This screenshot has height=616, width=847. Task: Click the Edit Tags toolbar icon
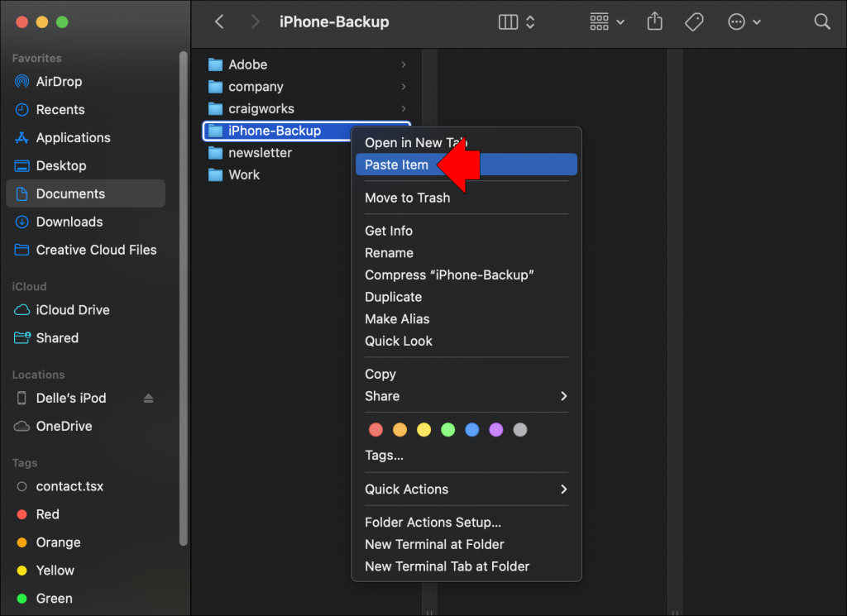694,21
